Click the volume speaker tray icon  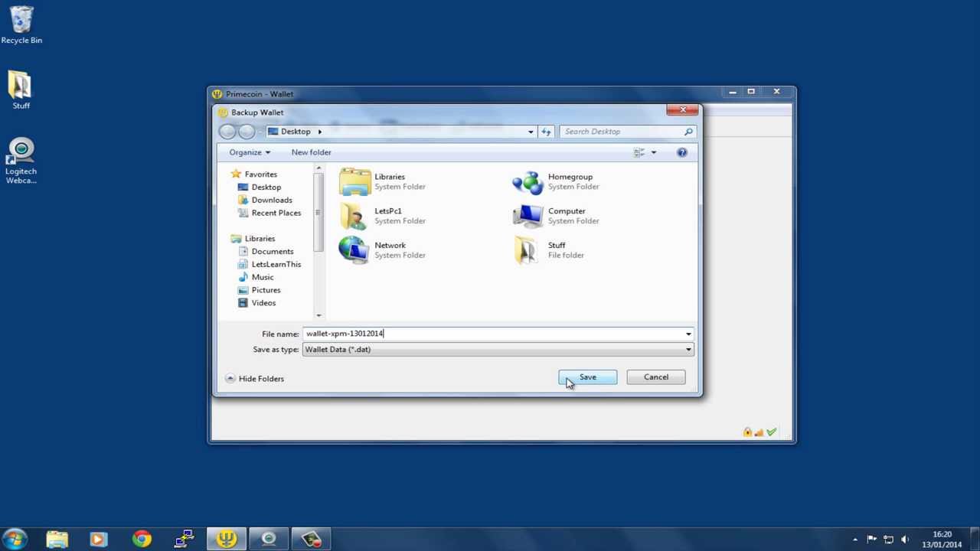coord(905,540)
